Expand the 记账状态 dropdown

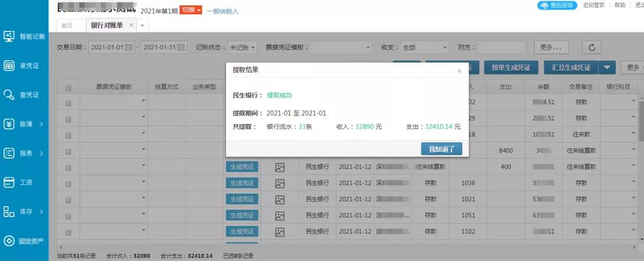[243, 48]
